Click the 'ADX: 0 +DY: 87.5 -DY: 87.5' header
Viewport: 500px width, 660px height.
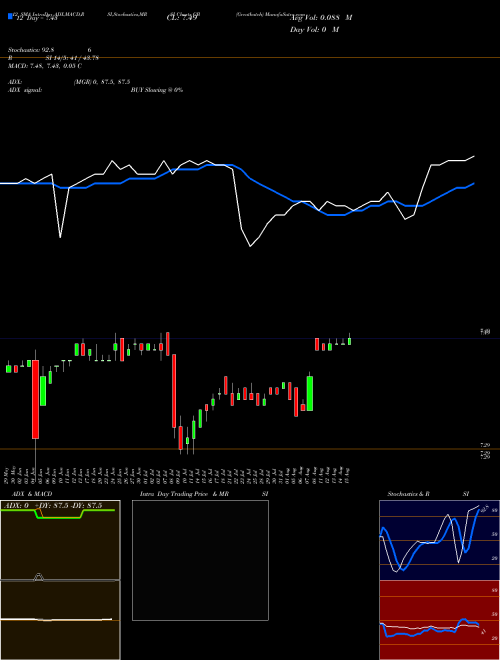(53, 506)
